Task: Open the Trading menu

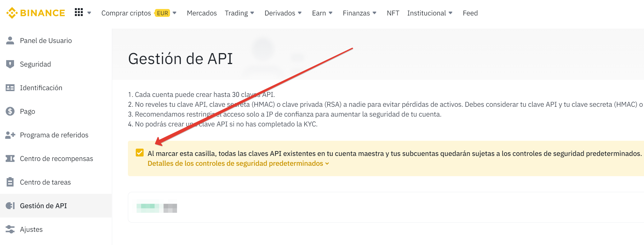Action: click(x=236, y=13)
